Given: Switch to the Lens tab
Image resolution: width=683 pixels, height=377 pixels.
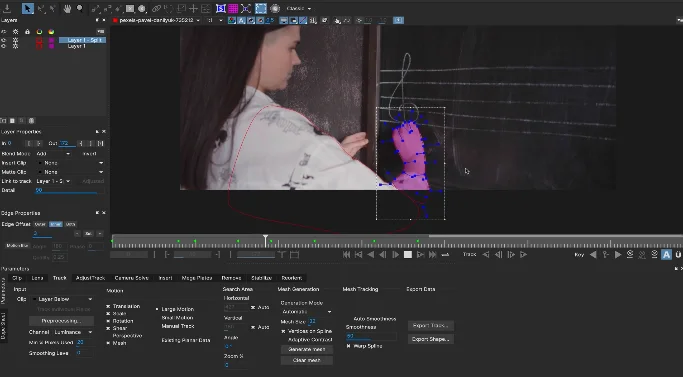Looking at the screenshot, I should click(37, 278).
